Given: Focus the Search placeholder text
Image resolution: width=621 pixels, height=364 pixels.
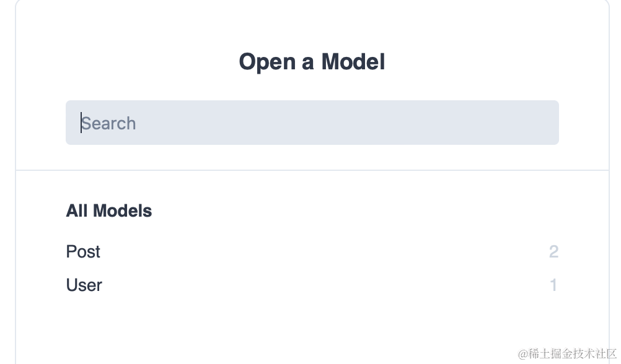Looking at the screenshot, I should coord(109,123).
